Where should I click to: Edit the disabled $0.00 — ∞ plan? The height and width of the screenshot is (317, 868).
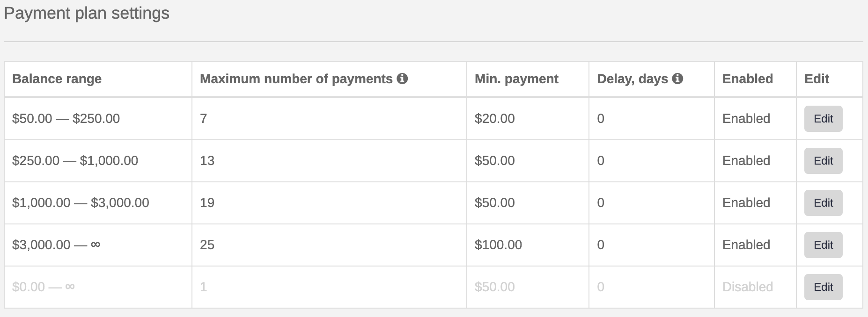tap(824, 287)
